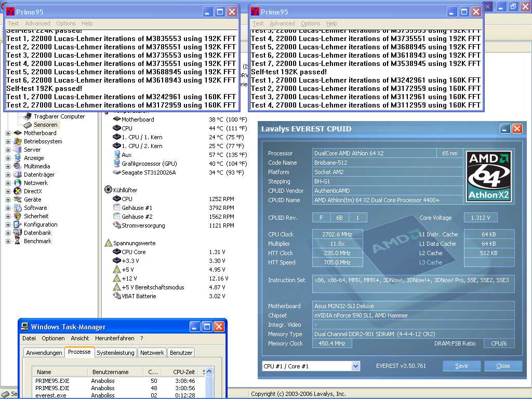Click the VBAT Batterie icon
Image resolution: width=532 pixels, height=399 pixels.
click(117, 296)
